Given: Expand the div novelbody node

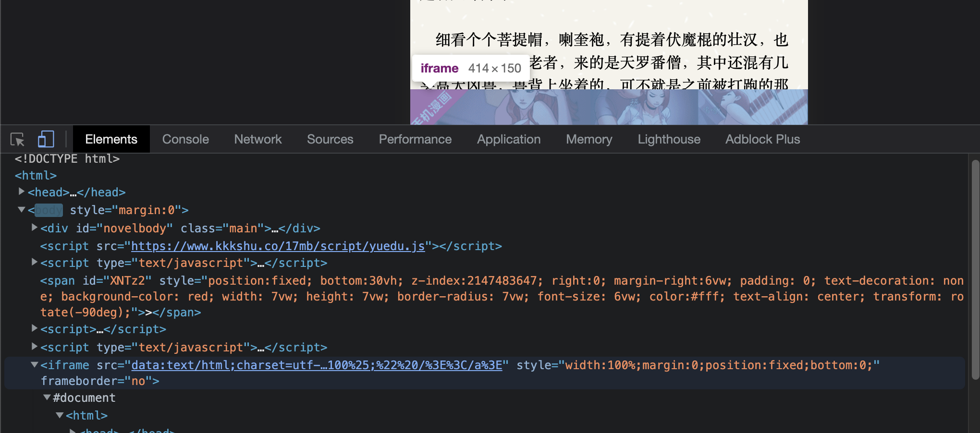Looking at the screenshot, I should click(x=34, y=228).
